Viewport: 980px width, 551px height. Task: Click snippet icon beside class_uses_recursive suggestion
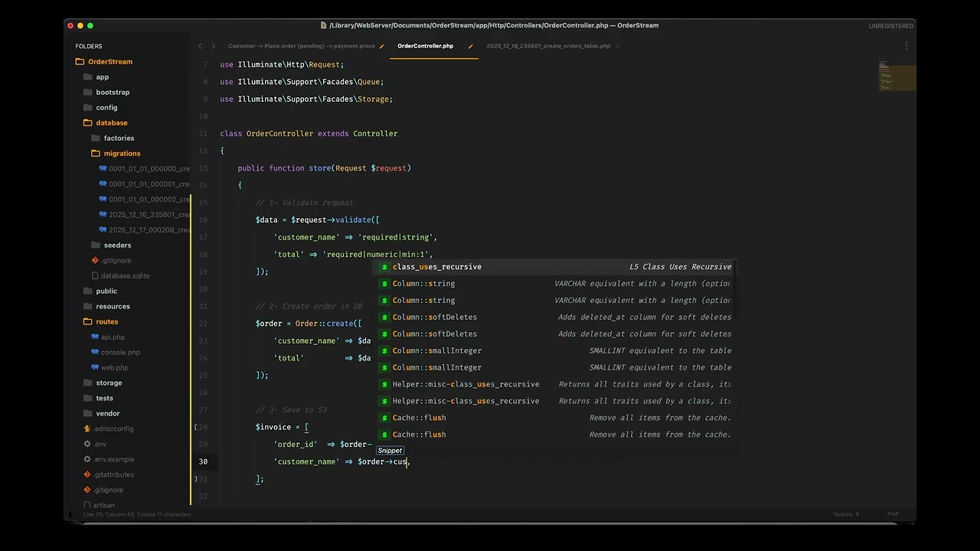[x=384, y=267]
